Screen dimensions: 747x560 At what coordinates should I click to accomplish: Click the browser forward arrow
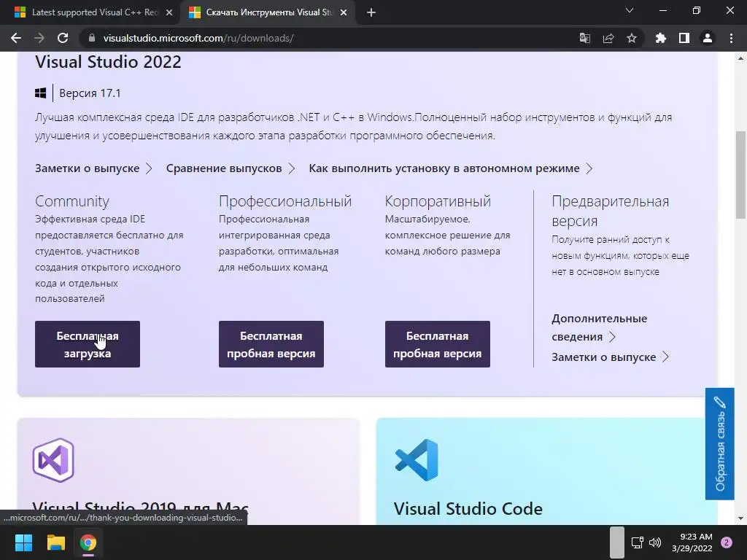(x=39, y=38)
